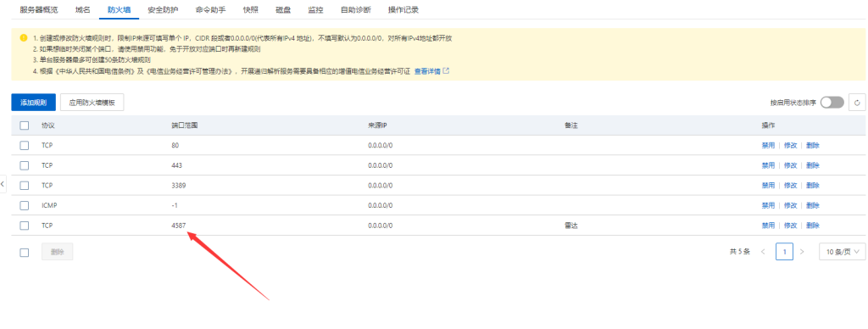Click 删除 for ICMP rule
The height and width of the screenshot is (329, 868).
813,205
